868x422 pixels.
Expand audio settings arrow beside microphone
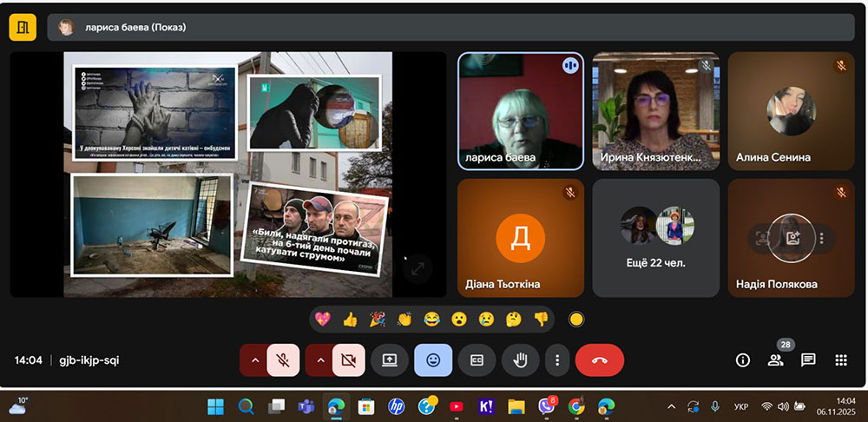tap(254, 359)
